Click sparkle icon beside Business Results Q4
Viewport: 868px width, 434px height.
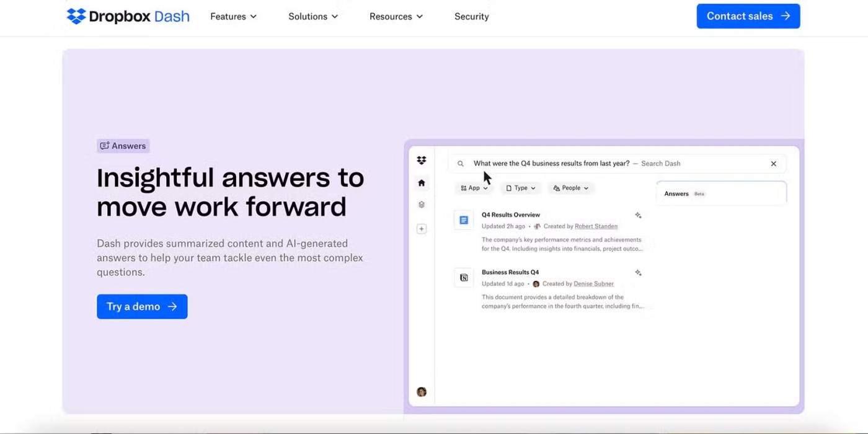click(x=638, y=273)
